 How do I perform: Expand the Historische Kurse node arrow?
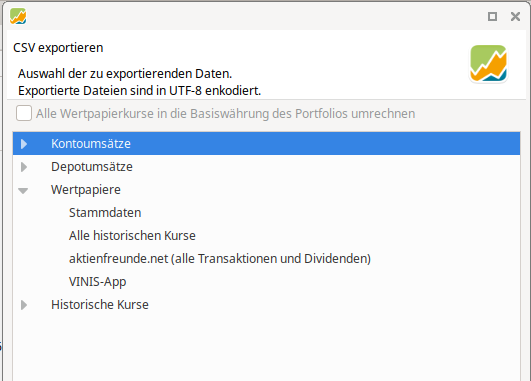(x=23, y=305)
